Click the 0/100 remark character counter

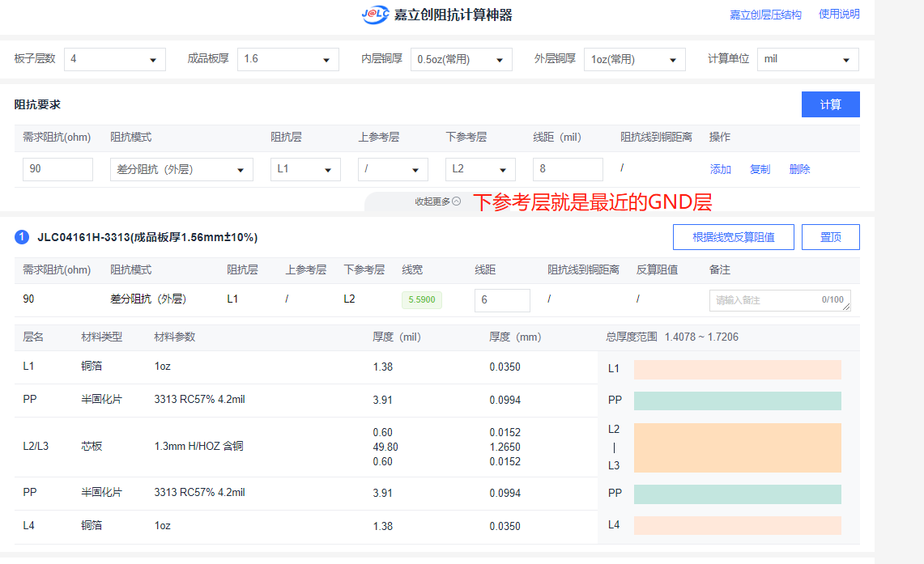click(x=832, y=299)
